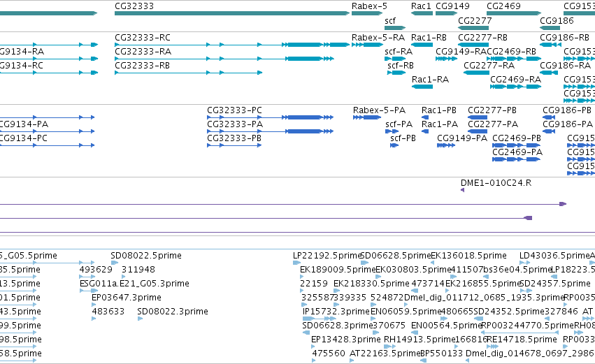Click protein CG2277-PA
The width and height of the screenshot is (595, 364).
pyautogui.click(x=493, y=124)
